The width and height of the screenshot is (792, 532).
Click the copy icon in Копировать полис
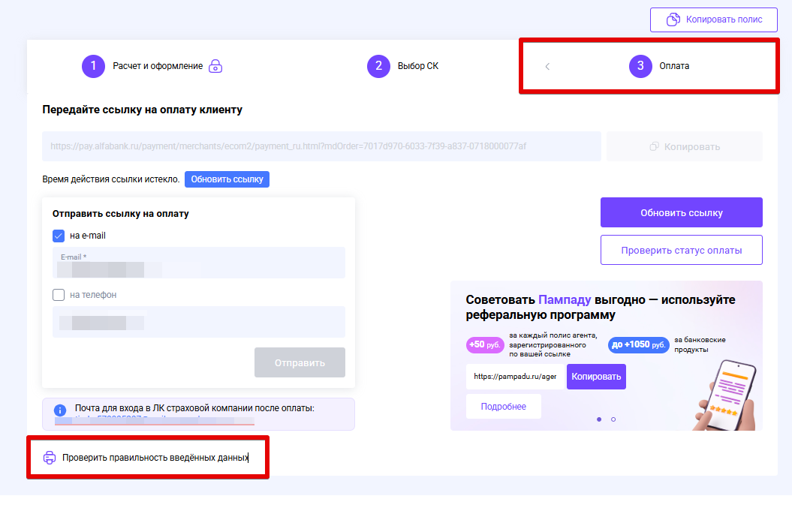point(674,20)
